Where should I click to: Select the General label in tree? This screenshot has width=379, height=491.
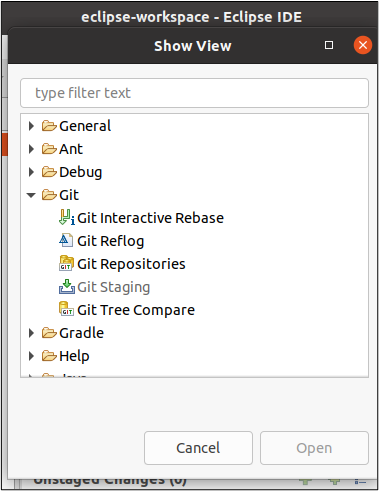85,126
